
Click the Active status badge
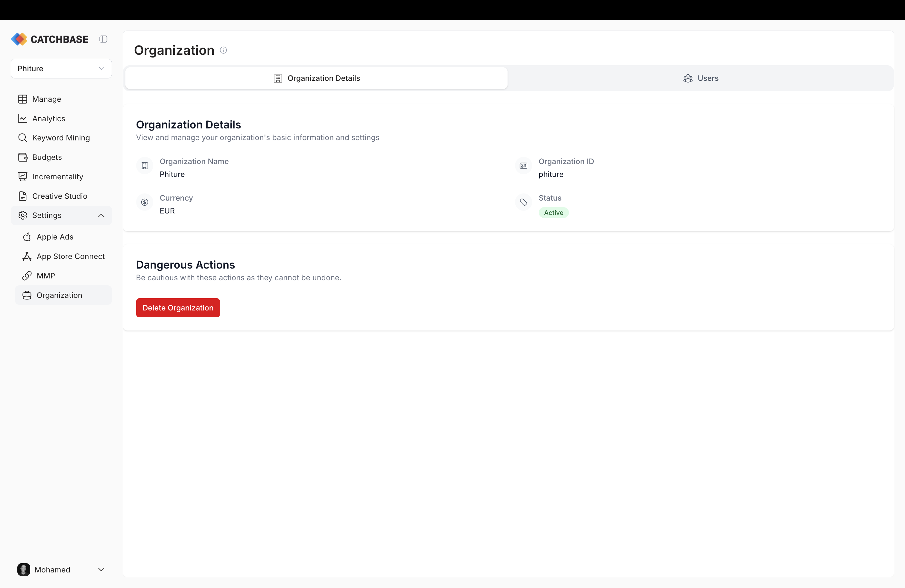point(553,213)
